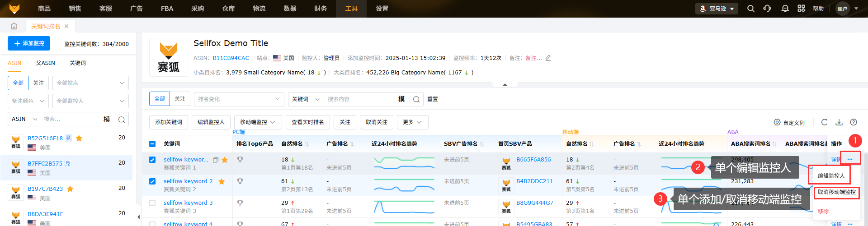Screen dimensions: 868x226
Task: Open the 更多 dropdown button
Action: coord(412,122)
